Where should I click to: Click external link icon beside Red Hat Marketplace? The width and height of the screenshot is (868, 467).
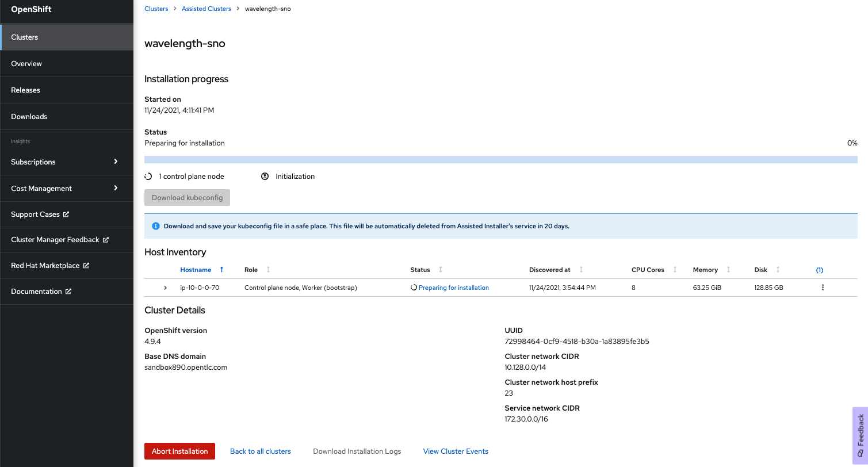86,266
